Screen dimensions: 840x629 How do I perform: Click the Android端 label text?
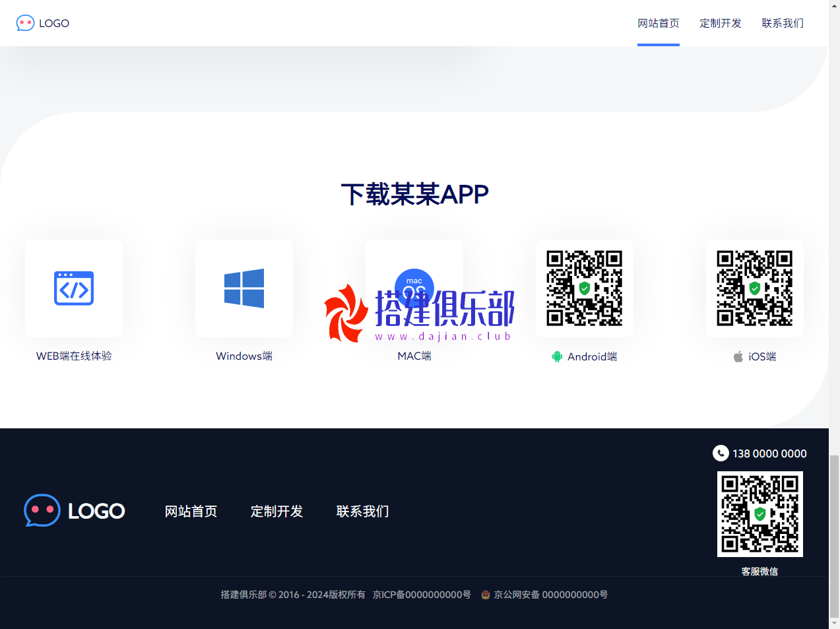(593, 356)
